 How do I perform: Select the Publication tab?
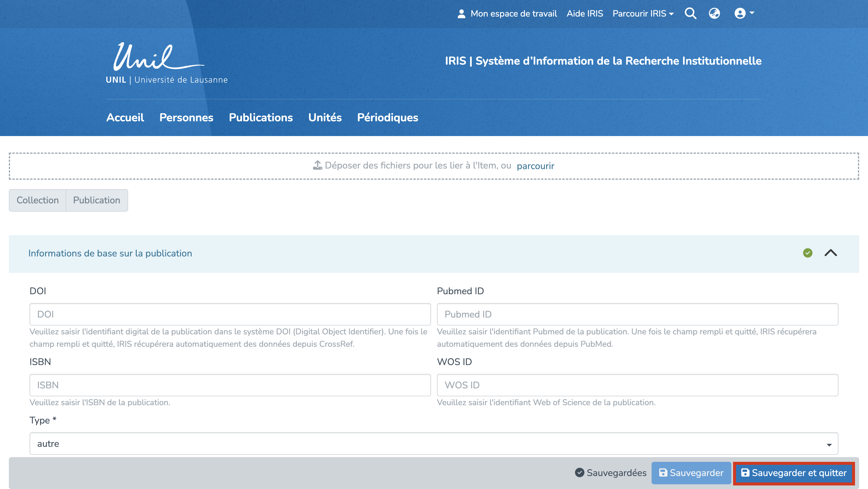tap(96, 200)
